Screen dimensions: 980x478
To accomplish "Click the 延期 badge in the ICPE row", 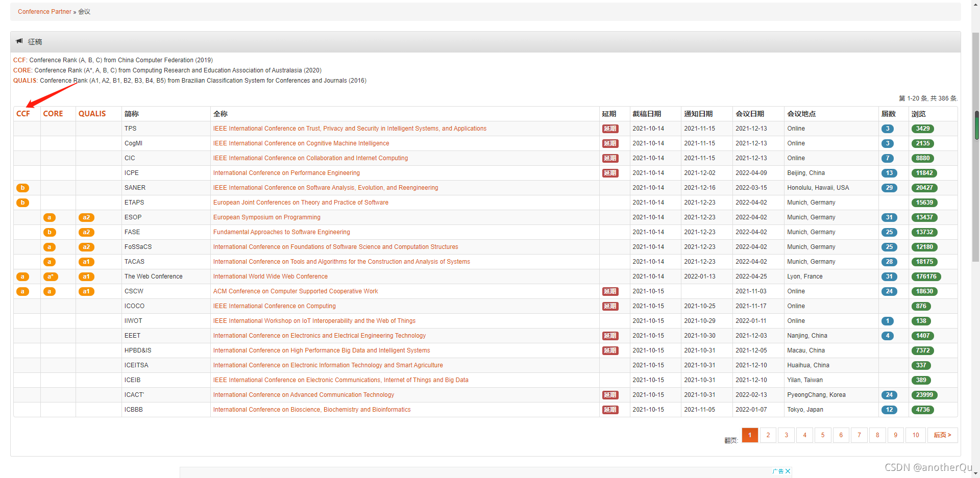I will tap(610, 173).
